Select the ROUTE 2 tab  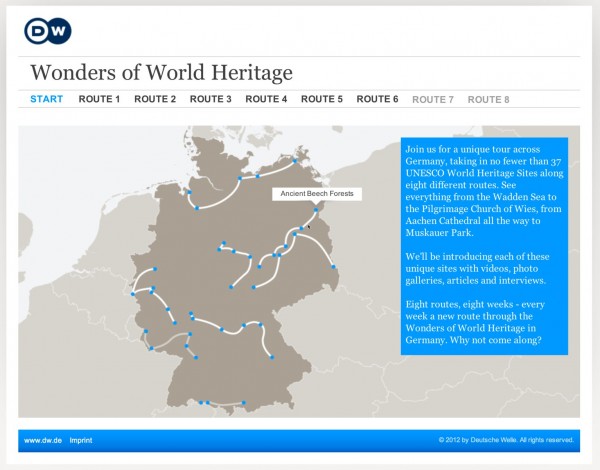click(155, 99)
